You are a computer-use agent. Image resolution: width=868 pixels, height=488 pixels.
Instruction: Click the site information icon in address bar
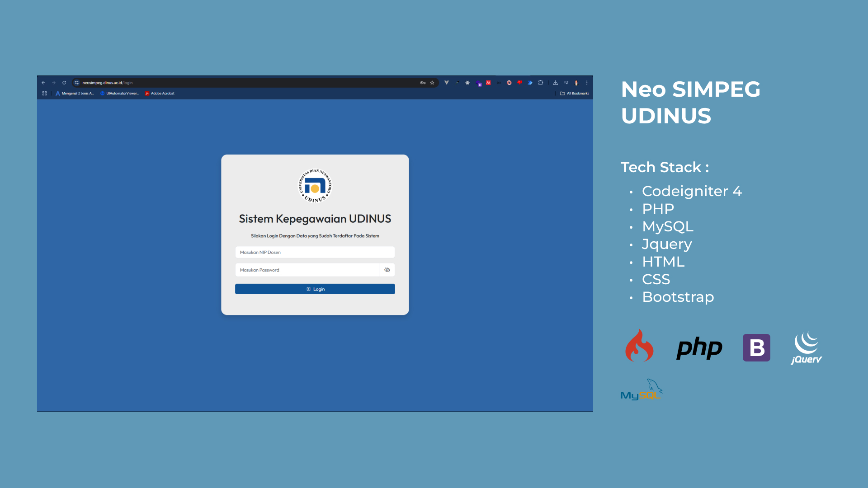(77, 83)
